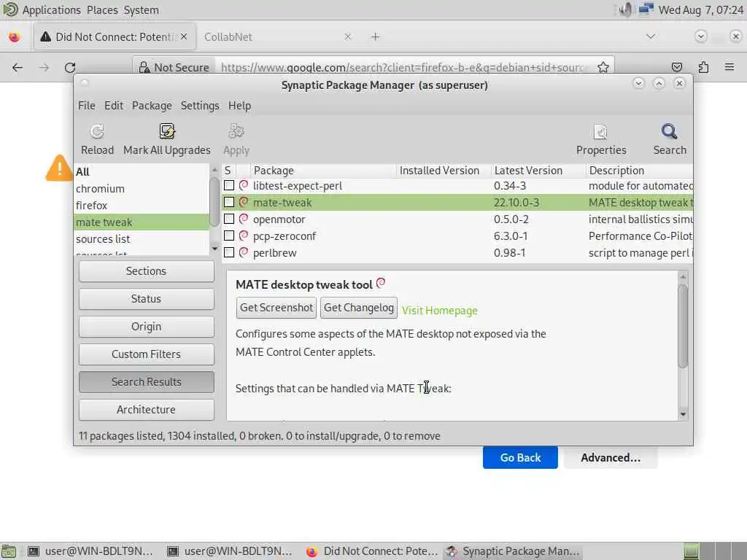Viewport: 747px width, 560px height.
Task: Go back in Firefox with back arrow
Action: (x=18, y=67)
